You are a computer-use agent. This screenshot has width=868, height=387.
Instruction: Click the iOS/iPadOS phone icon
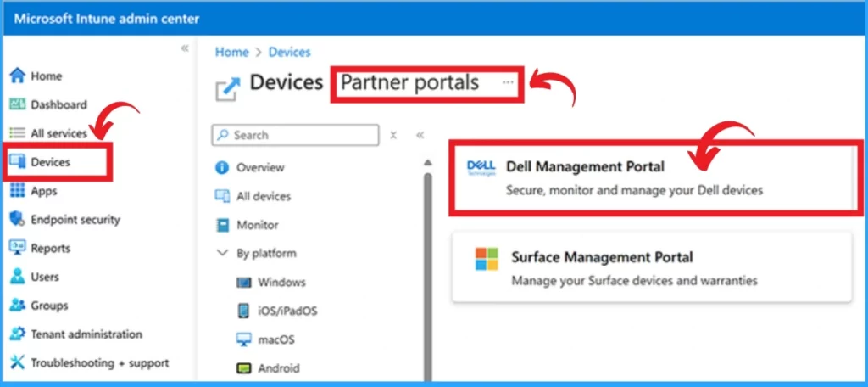[x=243, y=311]
